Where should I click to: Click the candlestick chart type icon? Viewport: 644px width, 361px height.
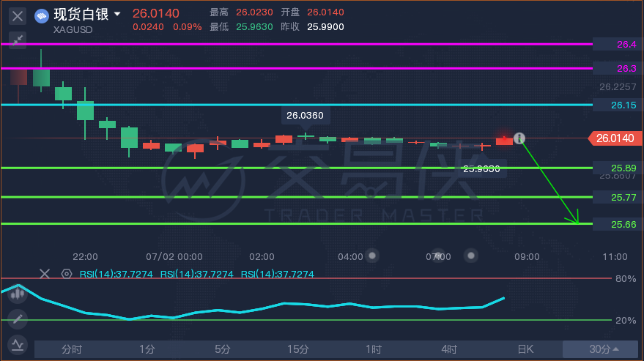tap(18, 293)
